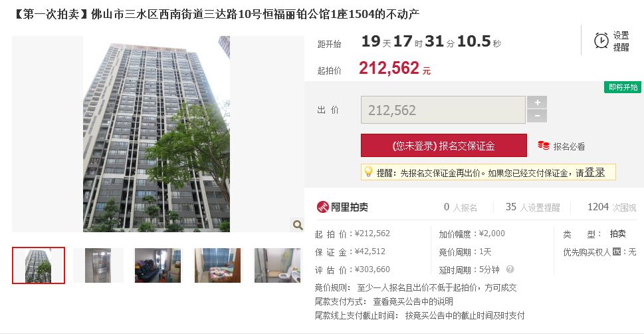Click the magnifier icon on property photo
The image size is (644, 334).
coord(297,225)
